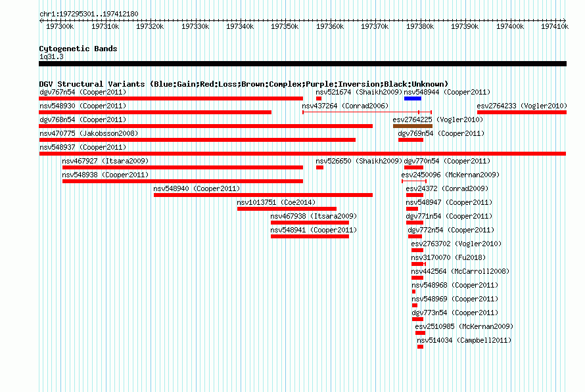The height and width of the screenshot is (392, 585).
Task: Click nsv467938 (Itsara2009) label
Action: point(314,216)
